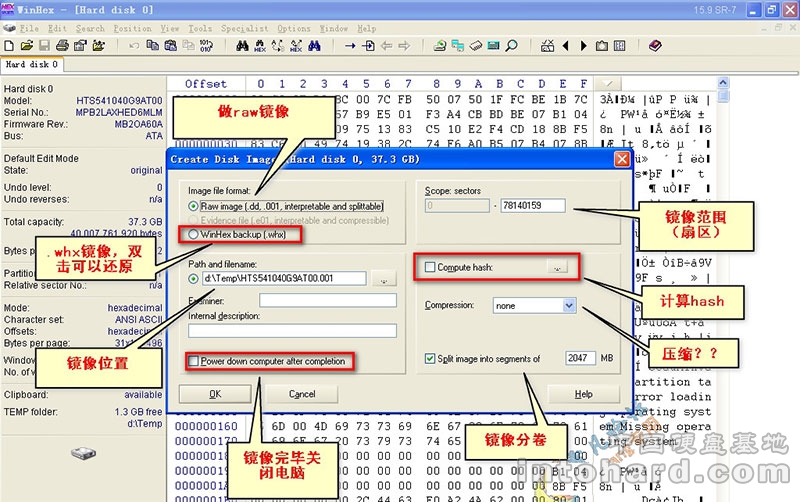The height and width of the screenshot is (502, 800).
Task: Click the Forward gray right arrow icon
Action: [x=404, y=46]
